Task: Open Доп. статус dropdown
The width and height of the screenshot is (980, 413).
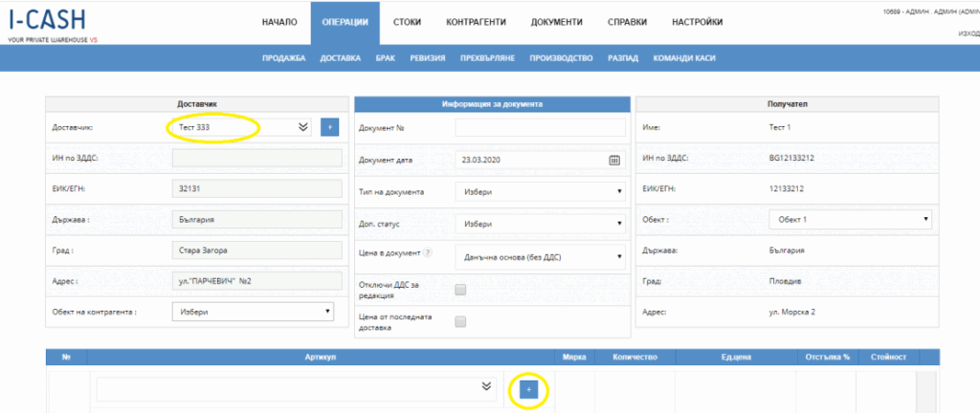Action: tap(540, 224)
